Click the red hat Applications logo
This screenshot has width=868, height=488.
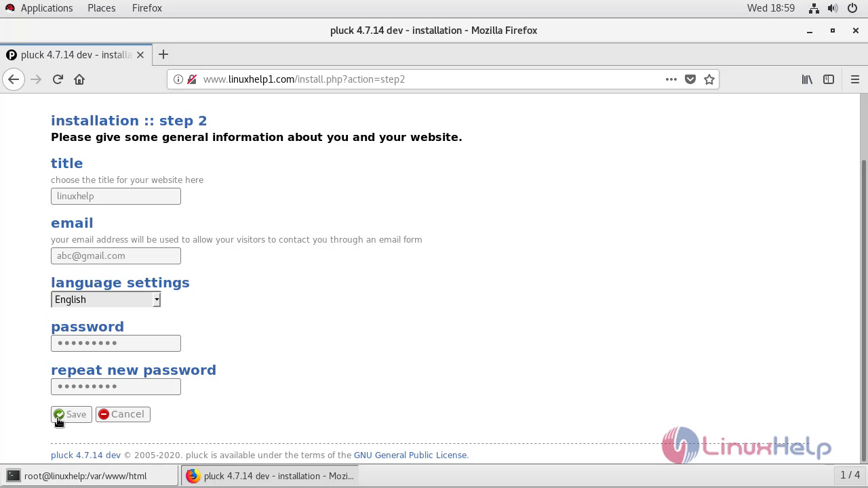9,8
